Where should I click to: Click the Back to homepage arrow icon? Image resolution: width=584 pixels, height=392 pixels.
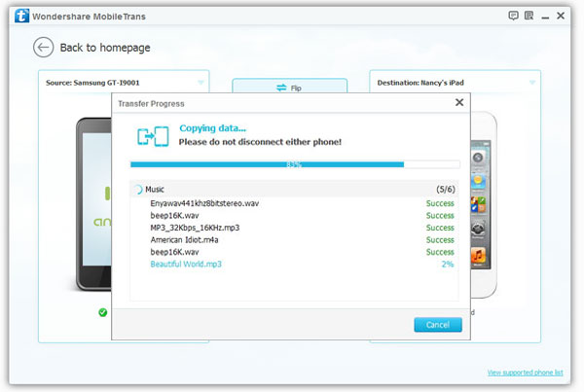click(x=43, y=48)
